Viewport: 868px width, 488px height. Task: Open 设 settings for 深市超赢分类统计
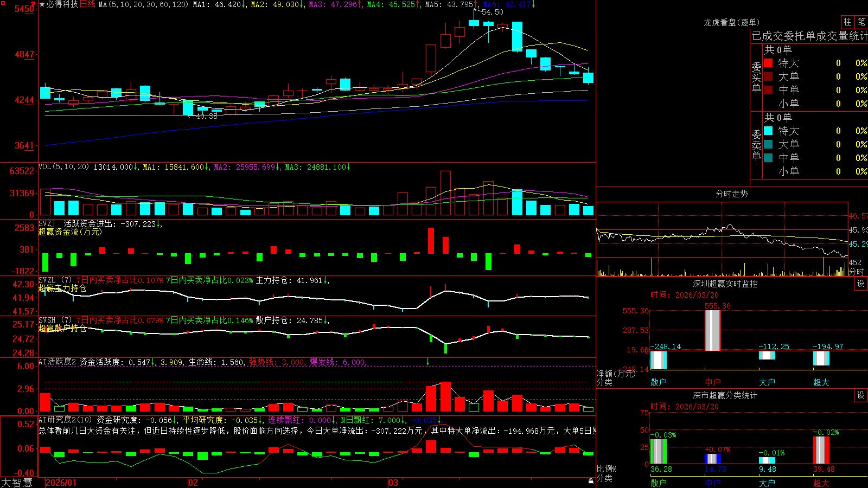[861, 395]
